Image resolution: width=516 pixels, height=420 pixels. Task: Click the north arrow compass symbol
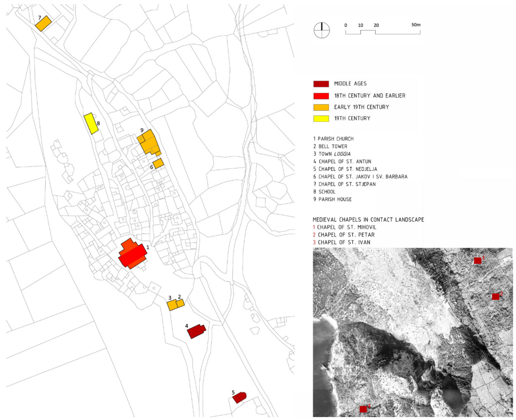[322, 30]
